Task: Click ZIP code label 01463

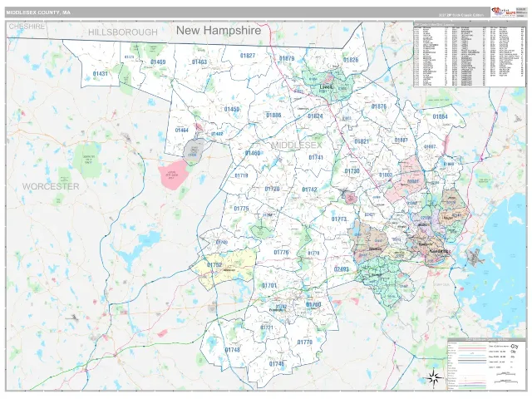Action: coord(199,62)
